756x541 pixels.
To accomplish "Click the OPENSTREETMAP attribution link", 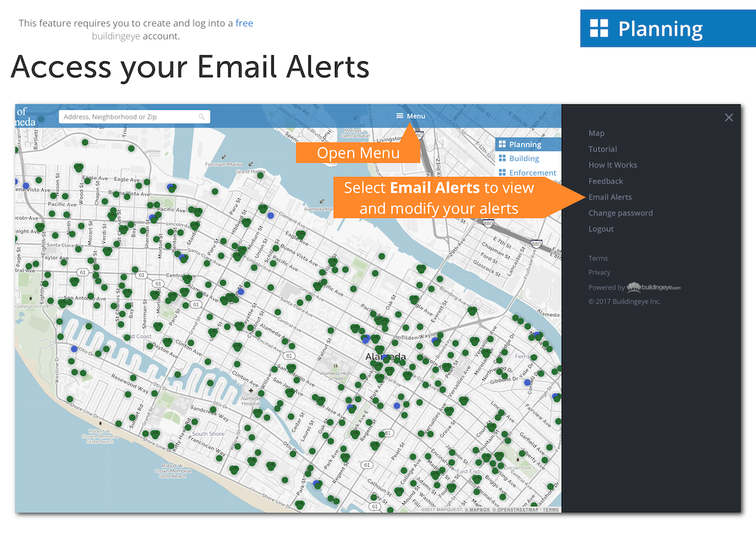I will tap(517, 510).
